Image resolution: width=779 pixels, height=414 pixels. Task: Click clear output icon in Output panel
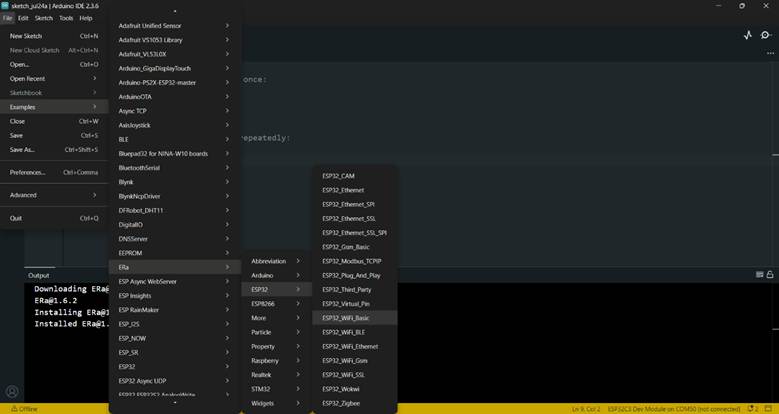(759, 274)
